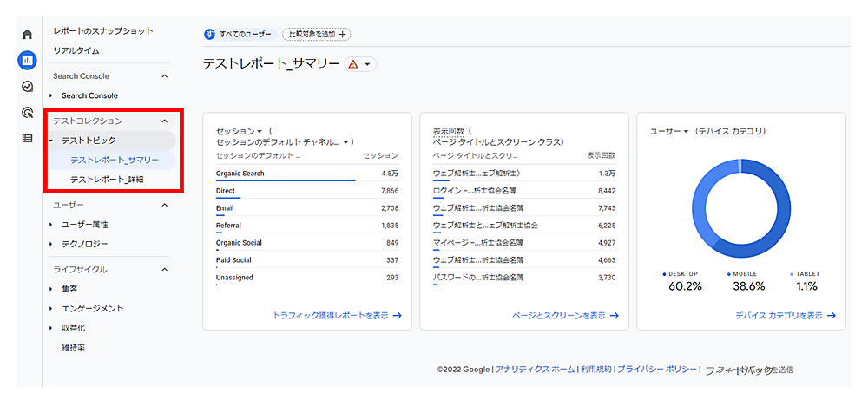Expand the エンゲージメント tree item
Viewport: 868px width, 400px height.
tap(52, 308)
